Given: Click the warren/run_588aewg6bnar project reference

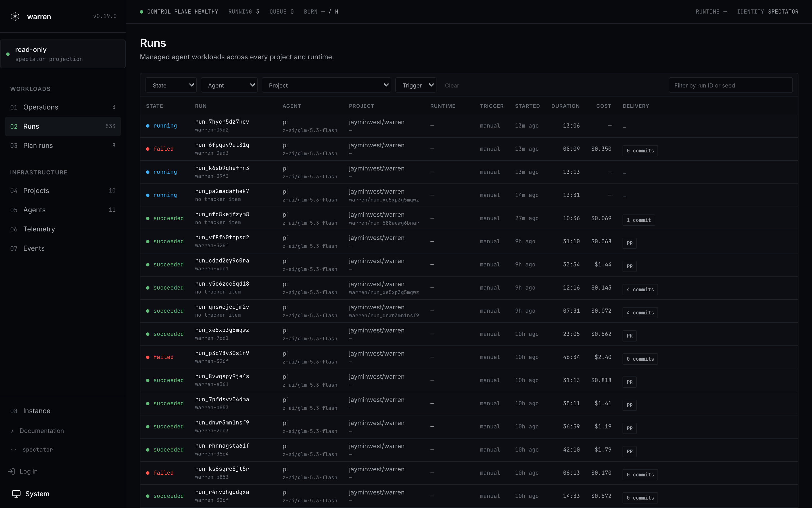Looking at the screenshot, I should [x=383, y=223].
